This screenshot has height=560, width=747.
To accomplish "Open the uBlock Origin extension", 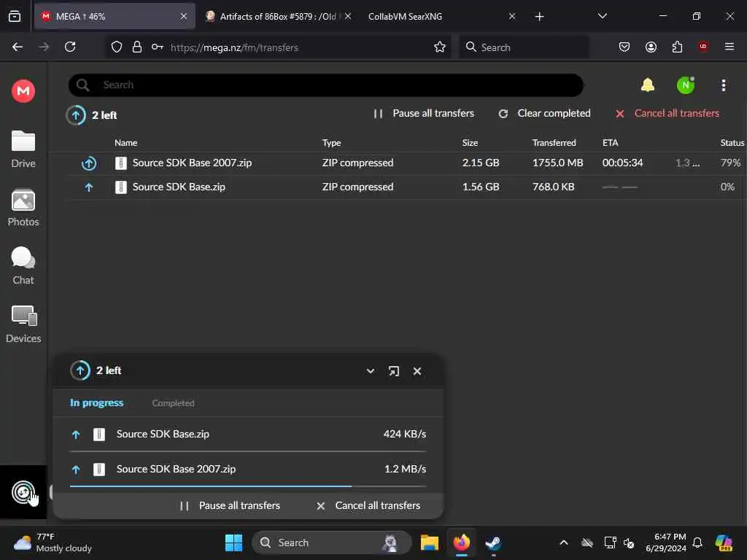I will (703, 47).
